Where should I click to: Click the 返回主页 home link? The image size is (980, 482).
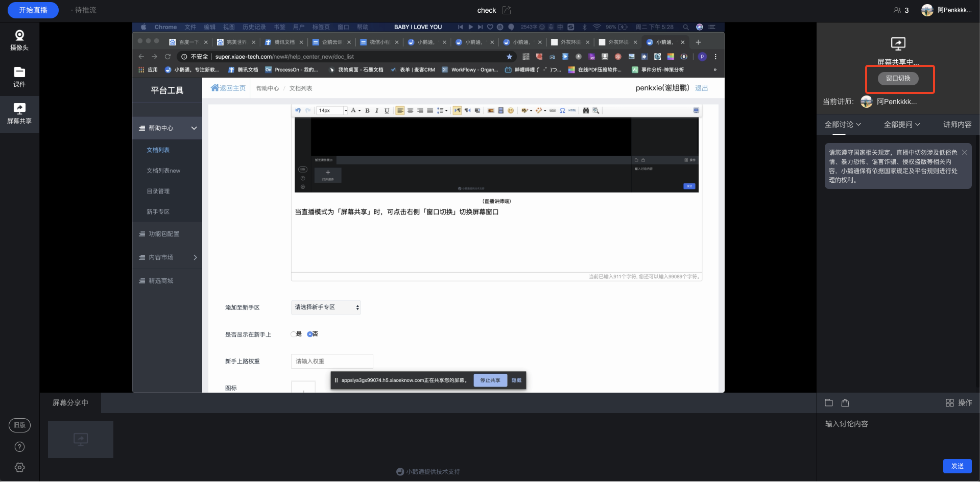tap(228, 88)
